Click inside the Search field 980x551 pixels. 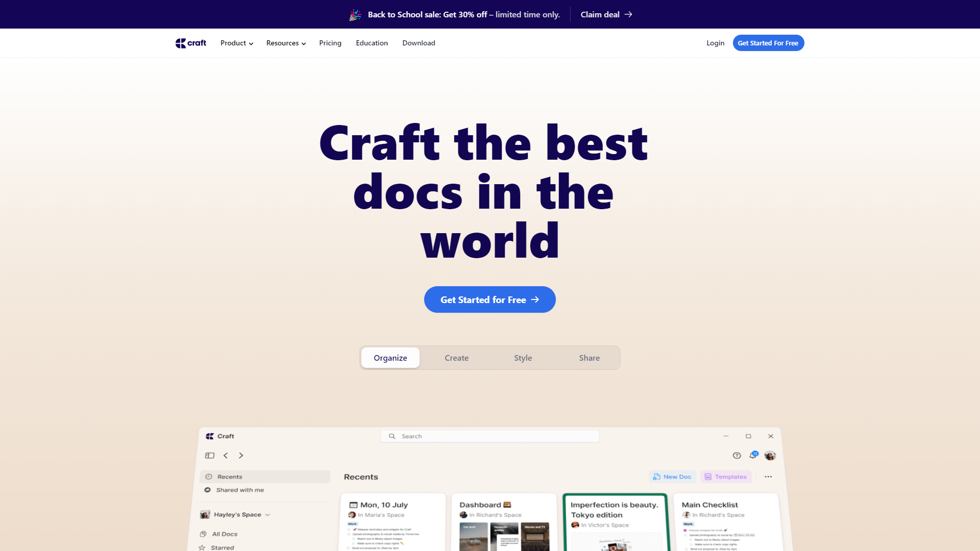[x=489, y=436]
